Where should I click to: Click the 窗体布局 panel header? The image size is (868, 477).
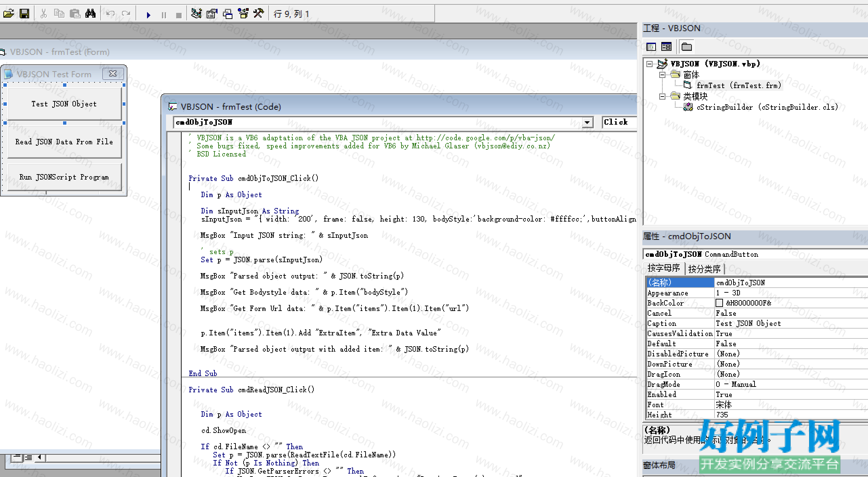tap(659, 465)
